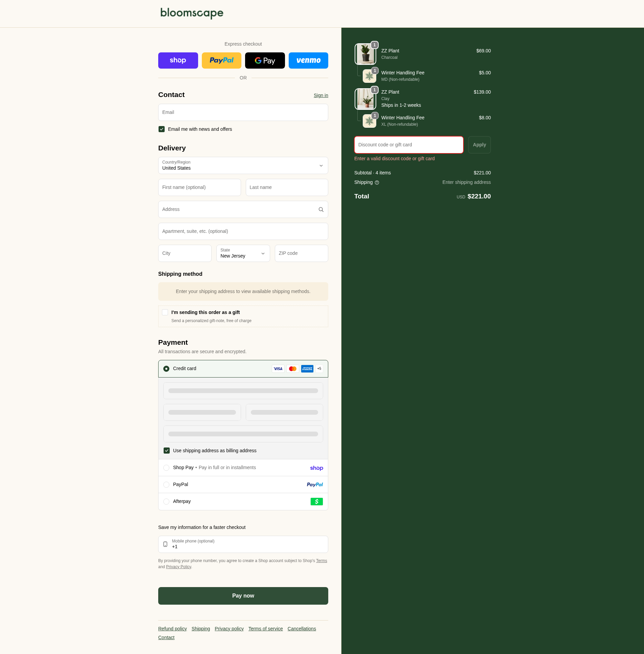This screenshot has height=654, width=644.
Task: Click the address search magnifier icon
Action: pyautogui.click(x=320, y=210)
